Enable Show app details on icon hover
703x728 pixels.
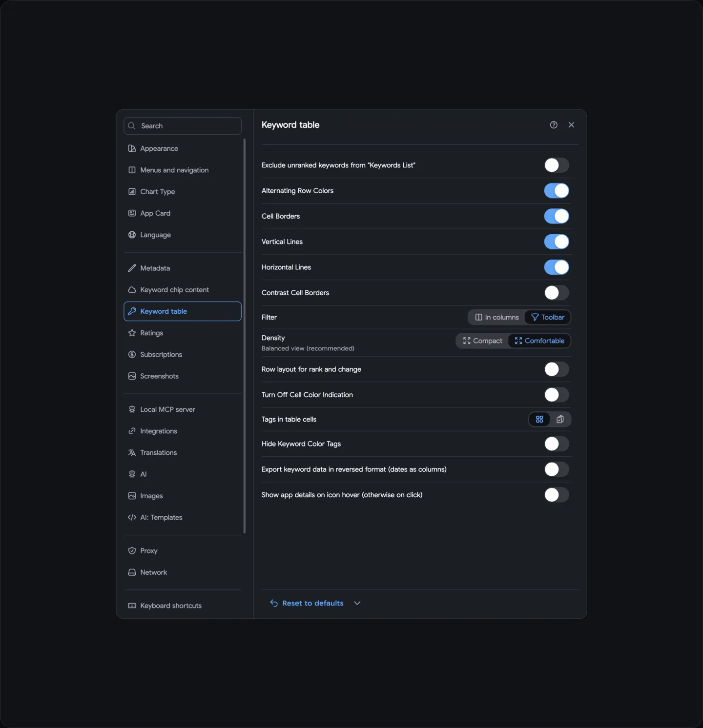557,495
